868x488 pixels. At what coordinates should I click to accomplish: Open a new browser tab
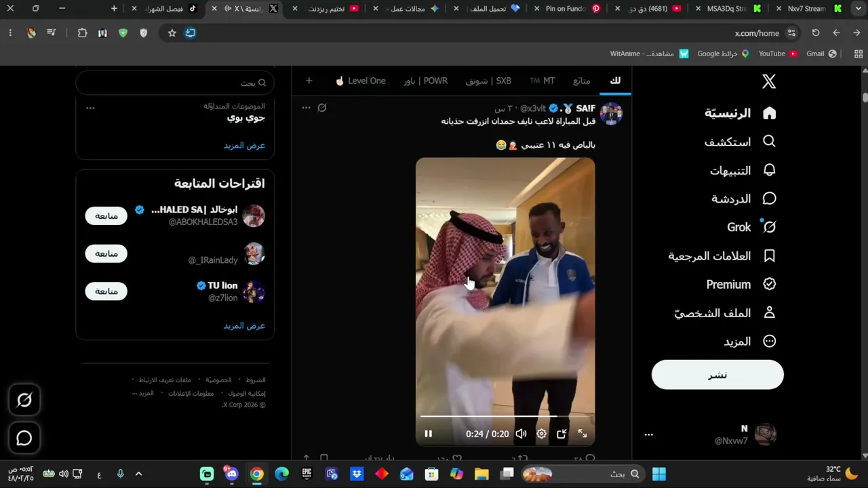pos(114,9)
